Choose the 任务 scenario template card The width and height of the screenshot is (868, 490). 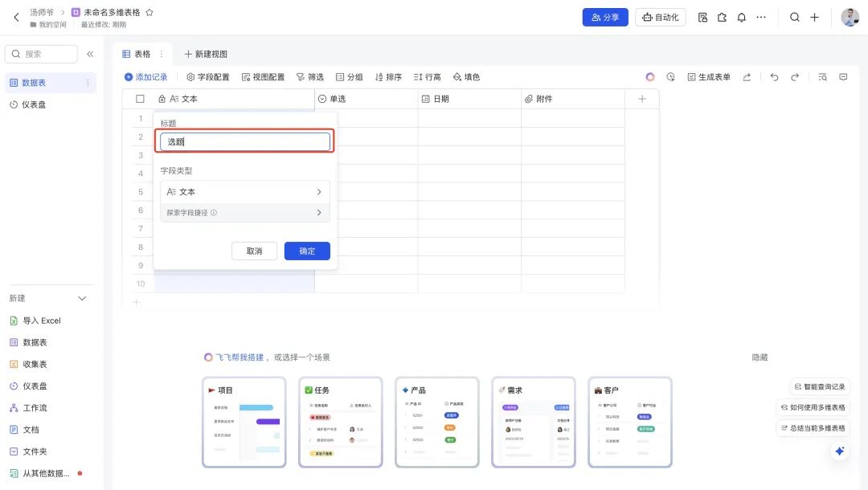tap(340, 422)
